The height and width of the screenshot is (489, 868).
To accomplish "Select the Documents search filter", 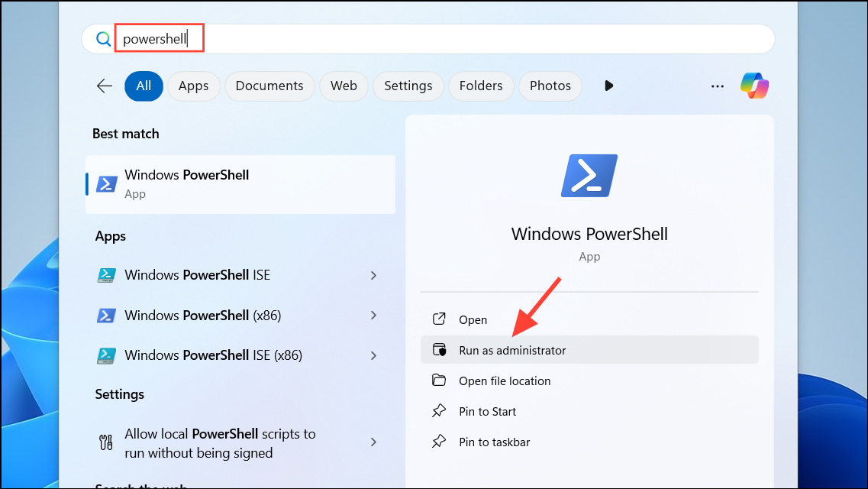I will click(x=269, y=86).
